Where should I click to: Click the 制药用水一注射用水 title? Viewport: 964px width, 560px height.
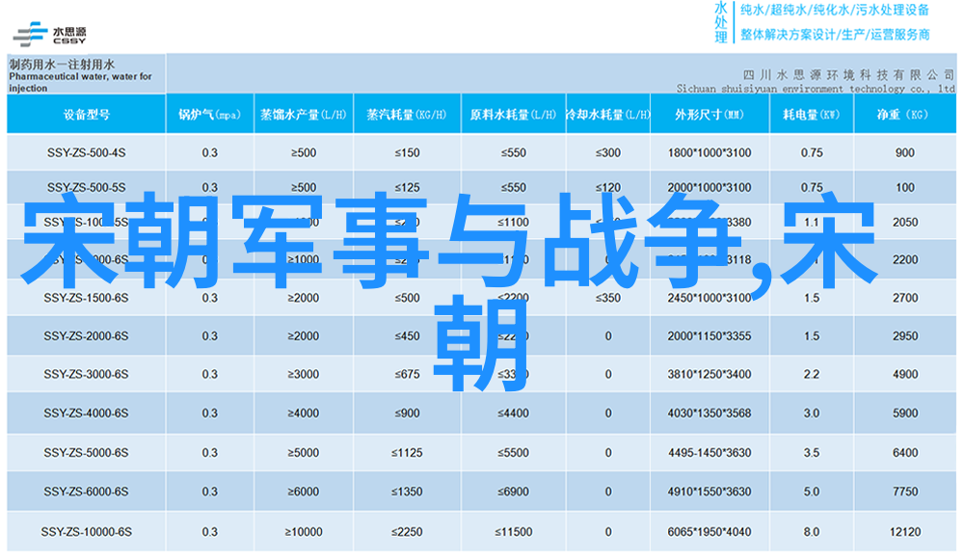62,64
